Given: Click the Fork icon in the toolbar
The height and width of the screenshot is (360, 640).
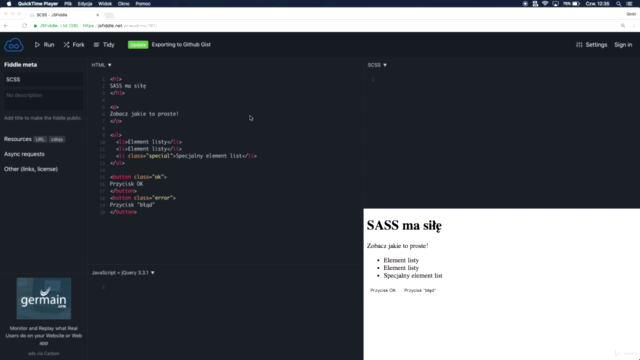Looking at the screenshot, I should pyautogui.click(x=67, y=44).
